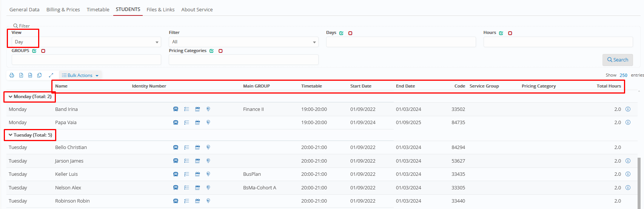This screenshot has width=644, height=209.
Task: Click the location pin for Nelson Alex
Action: pyautogui.click(x=208, y=187)
